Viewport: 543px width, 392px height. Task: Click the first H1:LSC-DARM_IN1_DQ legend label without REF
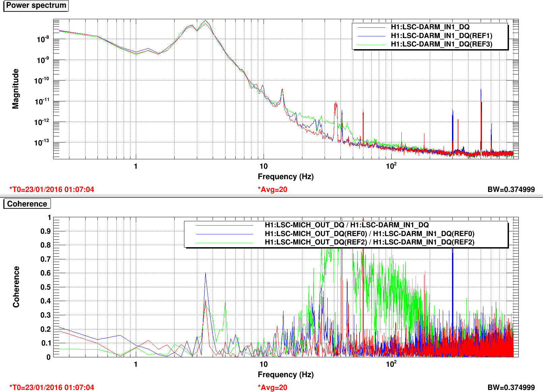430,27
